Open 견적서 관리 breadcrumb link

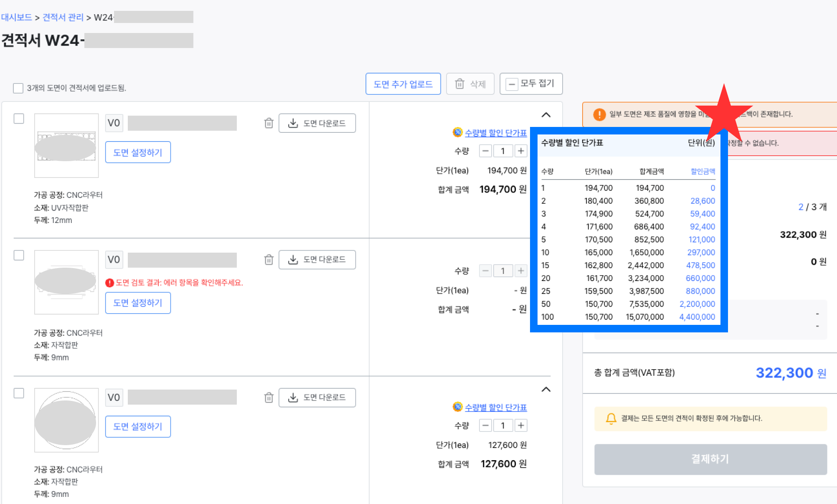(x=63, y=17)
